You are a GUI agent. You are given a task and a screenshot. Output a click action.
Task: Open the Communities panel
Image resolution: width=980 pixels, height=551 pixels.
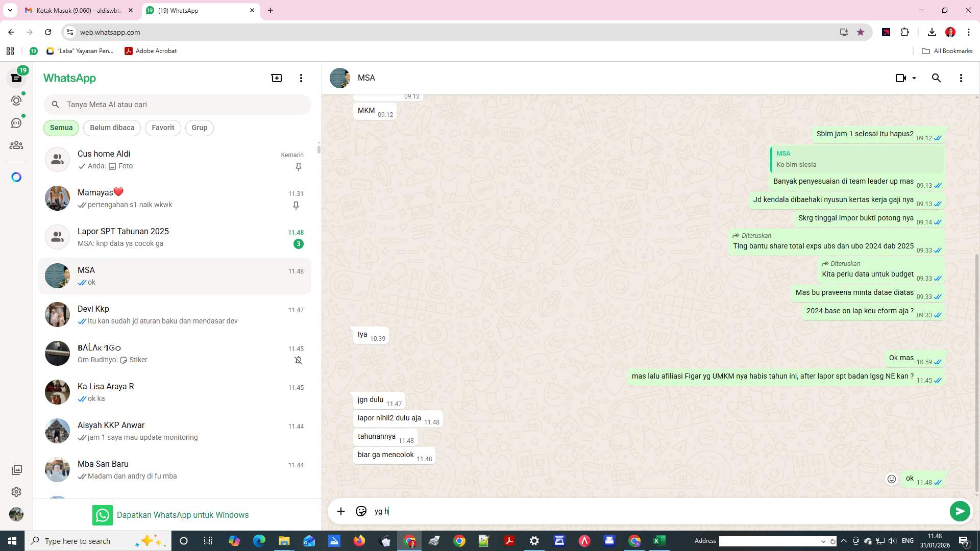pyautogui.click(x=16, y=145)
